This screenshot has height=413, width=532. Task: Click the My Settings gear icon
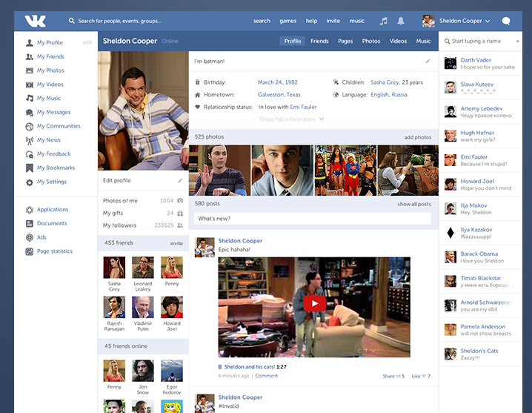coord(30,182)
